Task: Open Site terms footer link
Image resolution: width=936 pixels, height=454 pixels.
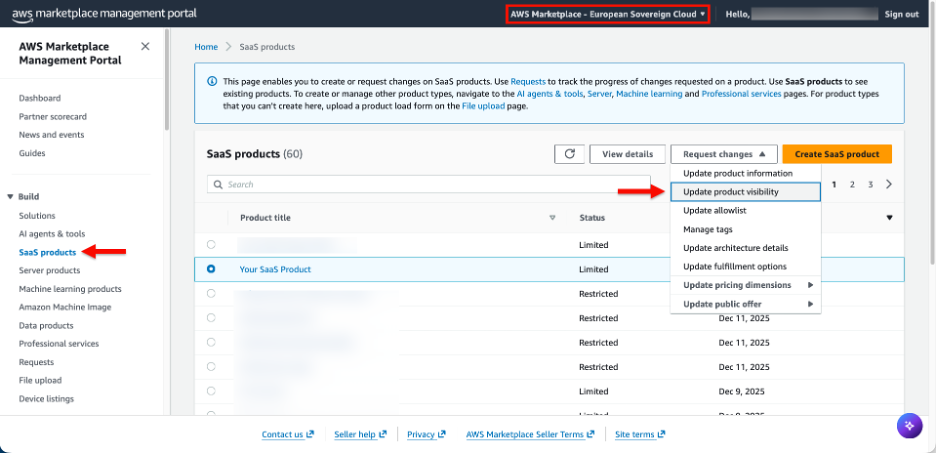Action: pyautogui.click(x=641, y=434)
